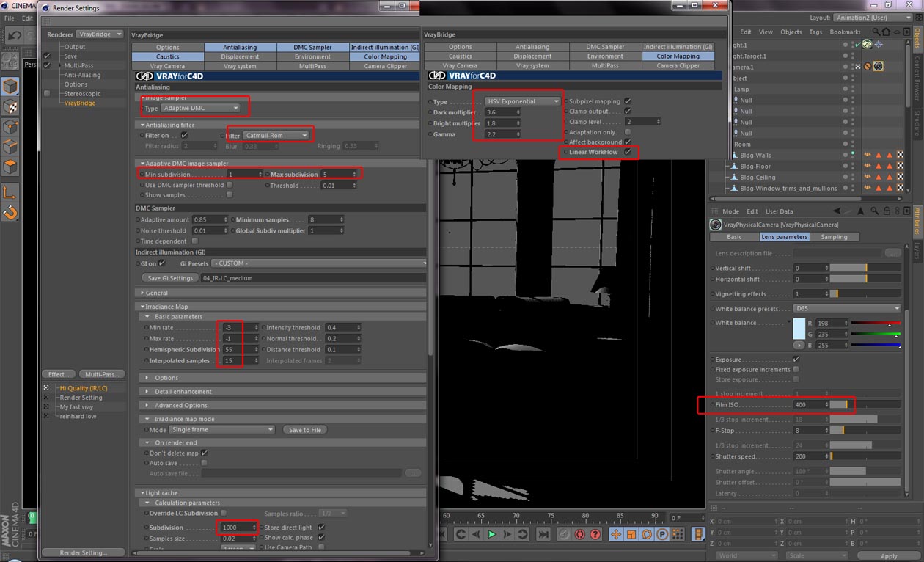The width and height of the screenshot is (924, 562).
Task: Switch to the DMC Sampler tab on the left
Action: 312,47
